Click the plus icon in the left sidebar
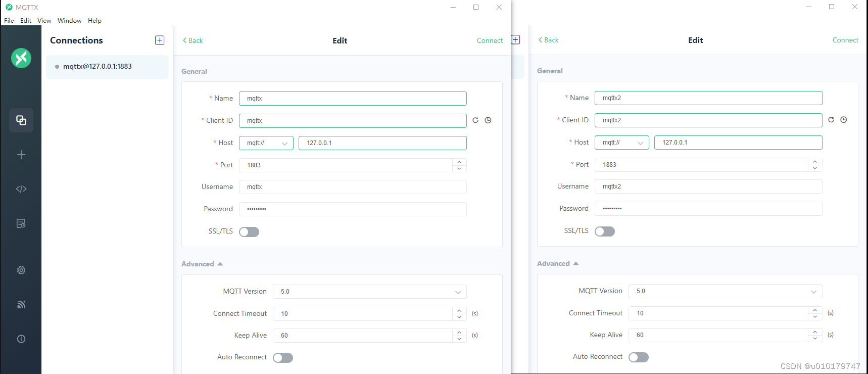The image size is (868, 374). [x=21, y=155]
